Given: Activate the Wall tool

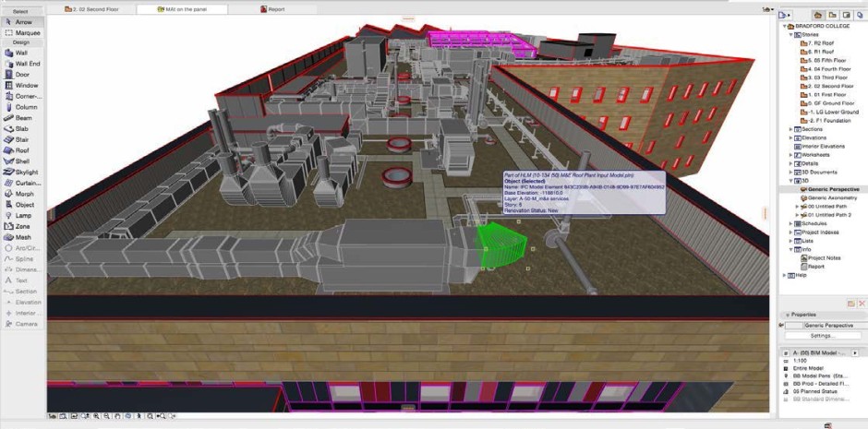Looking at the screenshot, I should 22,54.
